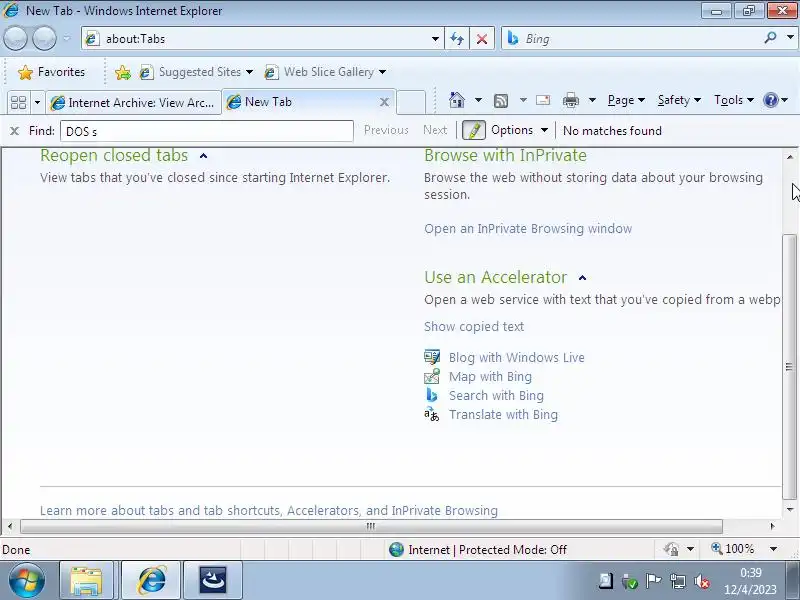
Task: Open the Suggested Sites dropdown
Action: 249,72
